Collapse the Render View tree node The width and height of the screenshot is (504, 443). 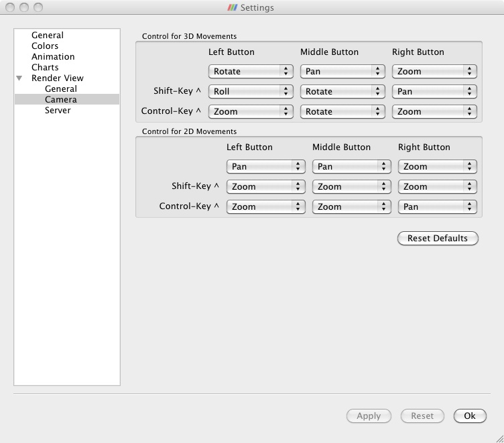[x=19, y=78]
